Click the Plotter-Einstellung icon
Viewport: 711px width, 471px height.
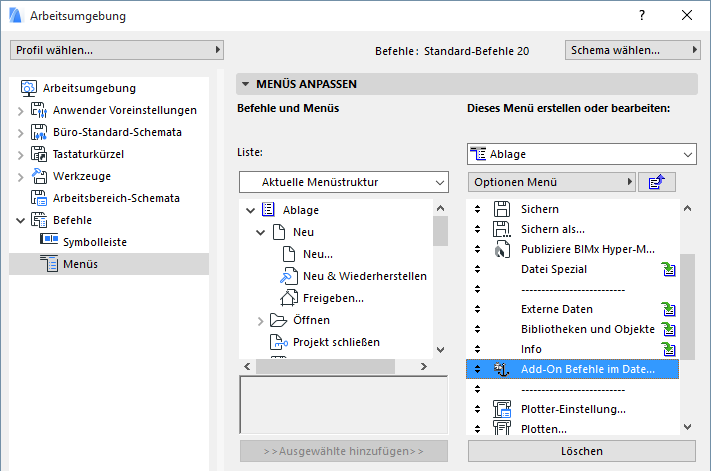[502, 408]
